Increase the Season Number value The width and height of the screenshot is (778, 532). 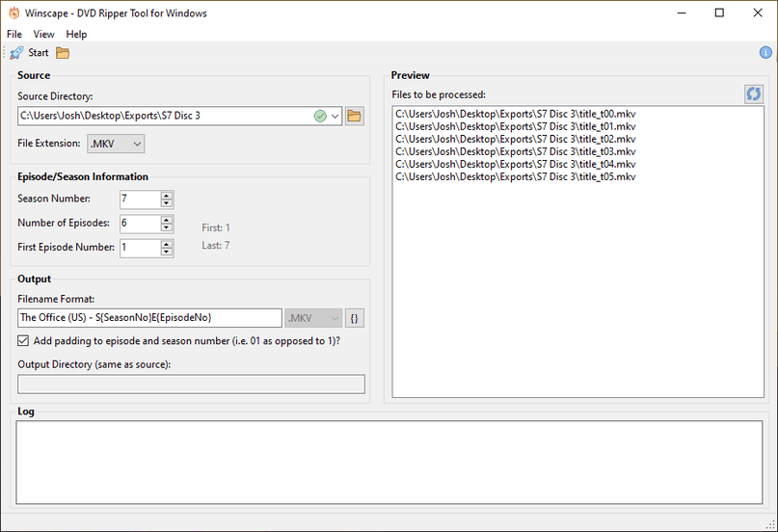167,196
